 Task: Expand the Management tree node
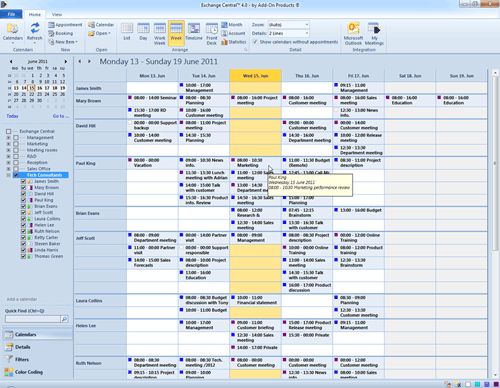click(x=9, y=138)
